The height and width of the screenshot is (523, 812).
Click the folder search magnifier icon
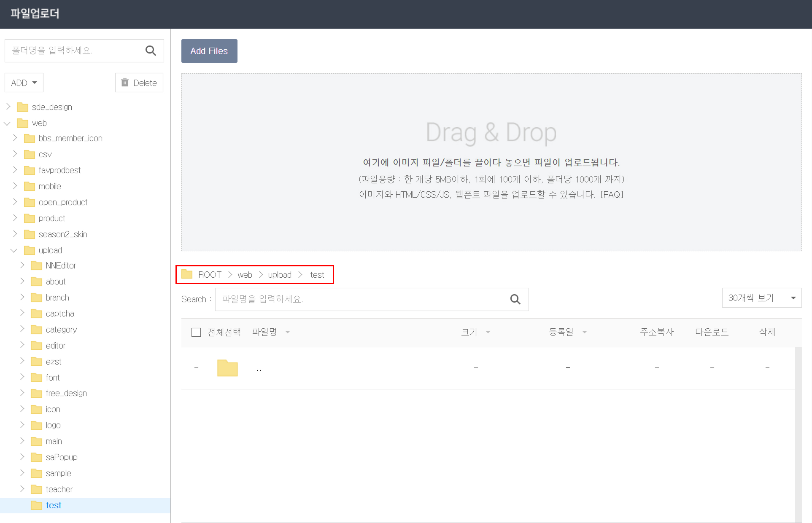point(151,51)
